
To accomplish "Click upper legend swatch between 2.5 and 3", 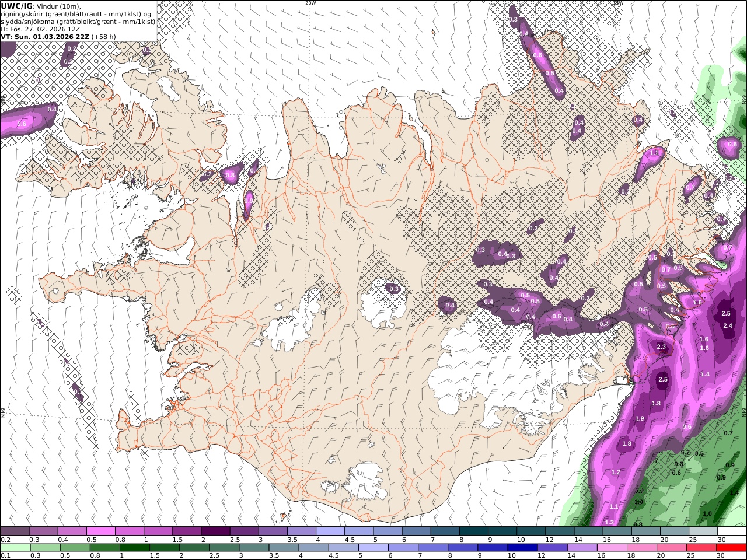I will click(x=244, y=531).
